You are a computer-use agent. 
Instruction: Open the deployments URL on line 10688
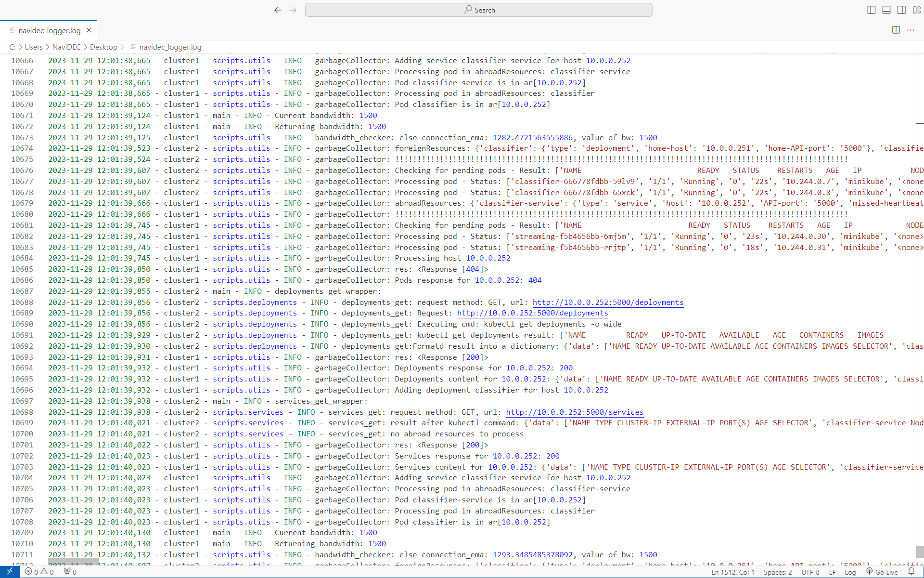coord(608,302)
